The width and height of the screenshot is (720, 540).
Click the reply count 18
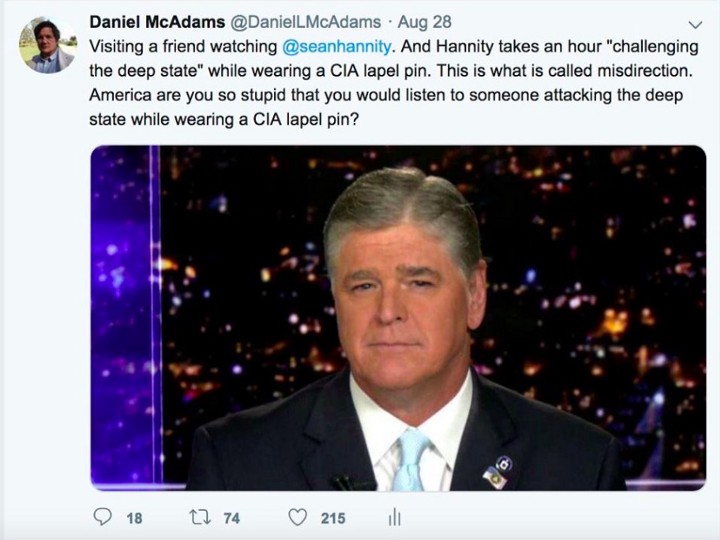coord(134,518)
